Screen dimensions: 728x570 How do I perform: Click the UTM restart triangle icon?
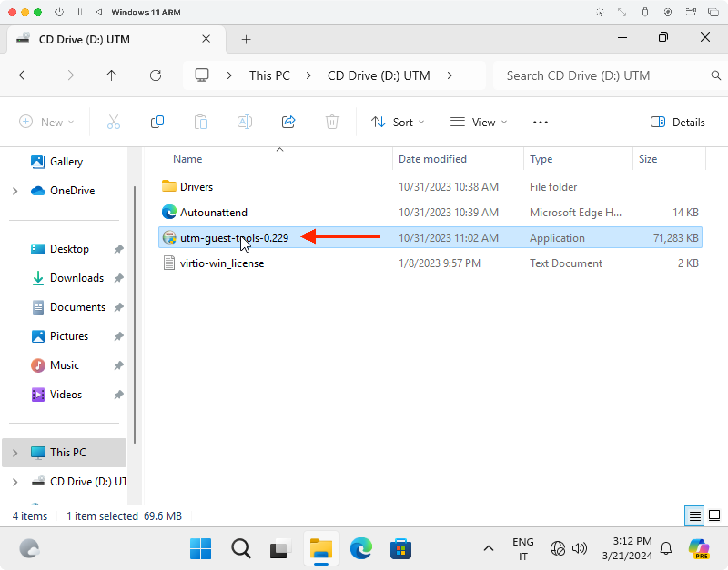pos(98,12)
